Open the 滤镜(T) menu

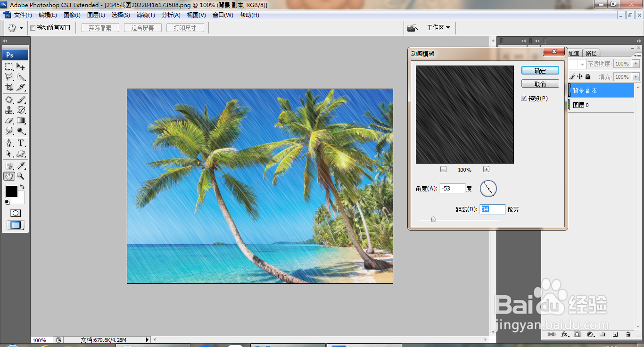(146, 15)
